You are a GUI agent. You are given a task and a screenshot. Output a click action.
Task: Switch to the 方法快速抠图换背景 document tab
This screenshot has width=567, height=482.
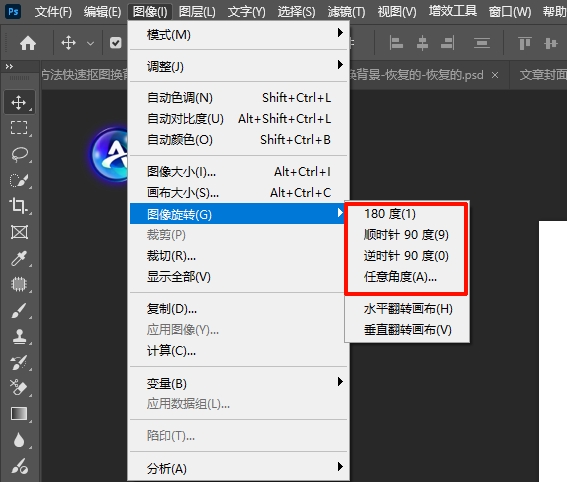tap(85, 75)
